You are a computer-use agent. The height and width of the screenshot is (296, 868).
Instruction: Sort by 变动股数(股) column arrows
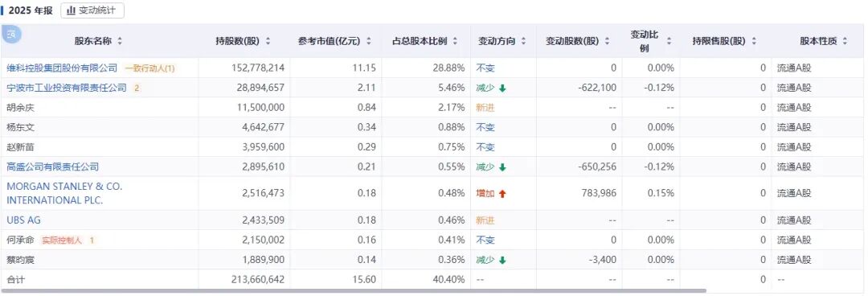(607, 41)
